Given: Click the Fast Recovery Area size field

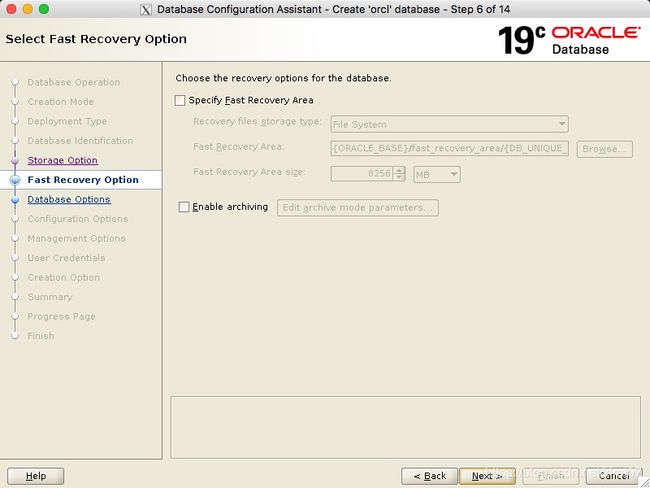Looking at the screenshot, I should click(x=362, y=174).
